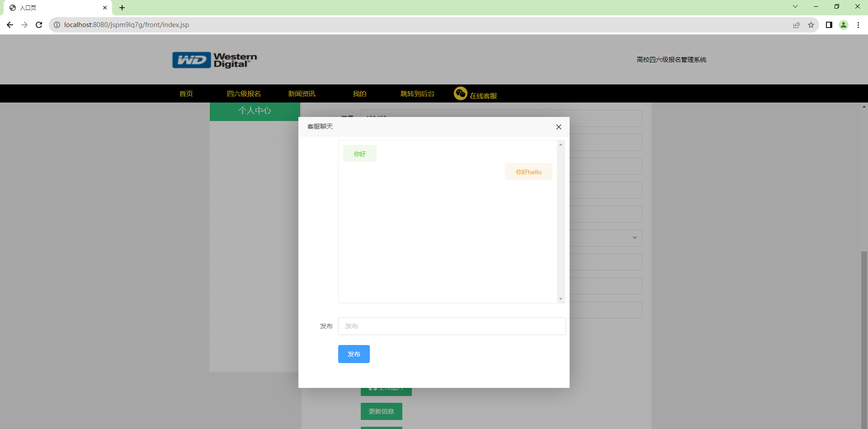Toggle the browser side panel icon
Screen dimensions: 868x429
[x=829, y=25]
